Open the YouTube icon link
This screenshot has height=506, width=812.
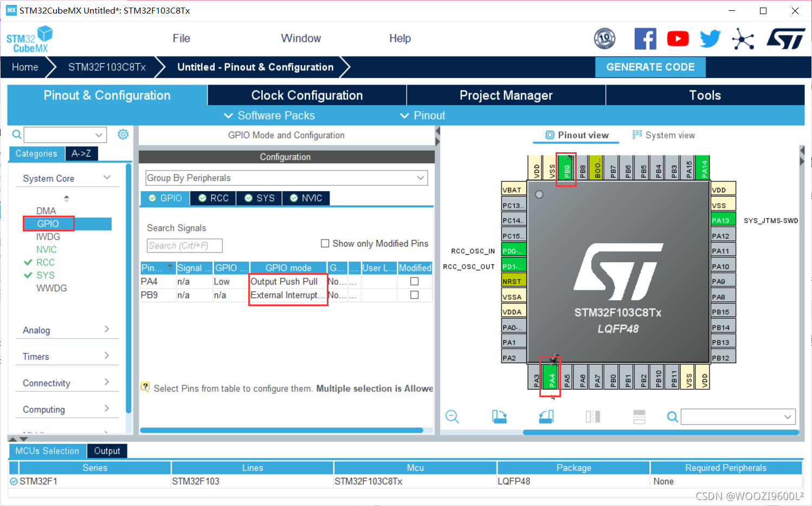click(x=678, y=39)
